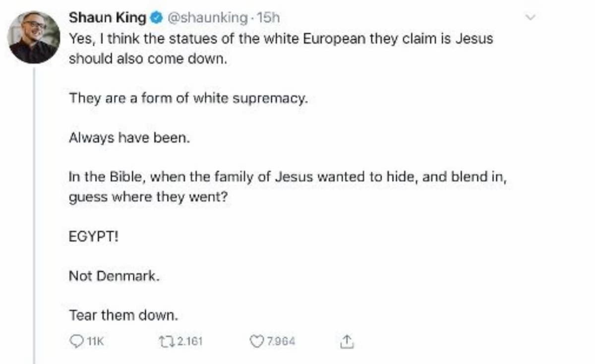Viewport: 595px width, 364px height.
Task: Click the blue verified badge
Action: point(155,18)
